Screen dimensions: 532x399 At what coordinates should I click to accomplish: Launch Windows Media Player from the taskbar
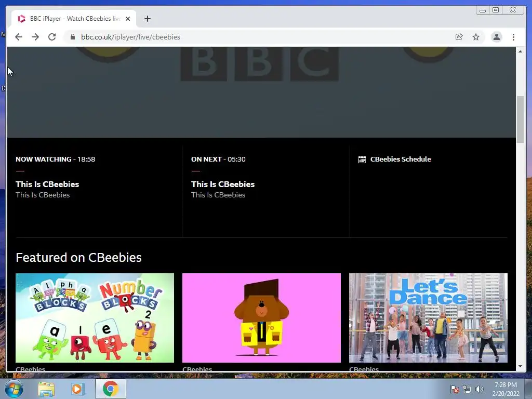pyautogui.click(x=77, y=389)
